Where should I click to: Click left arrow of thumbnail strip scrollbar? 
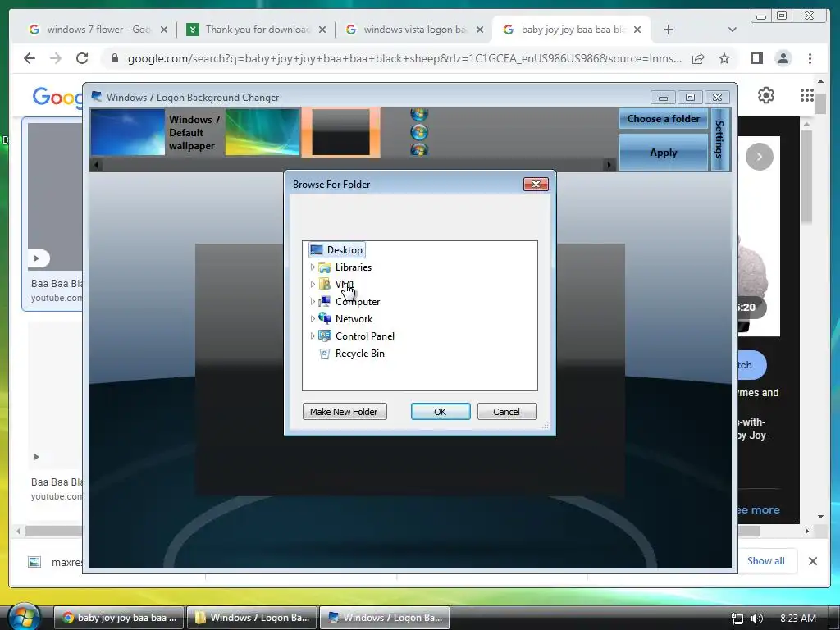97,165
